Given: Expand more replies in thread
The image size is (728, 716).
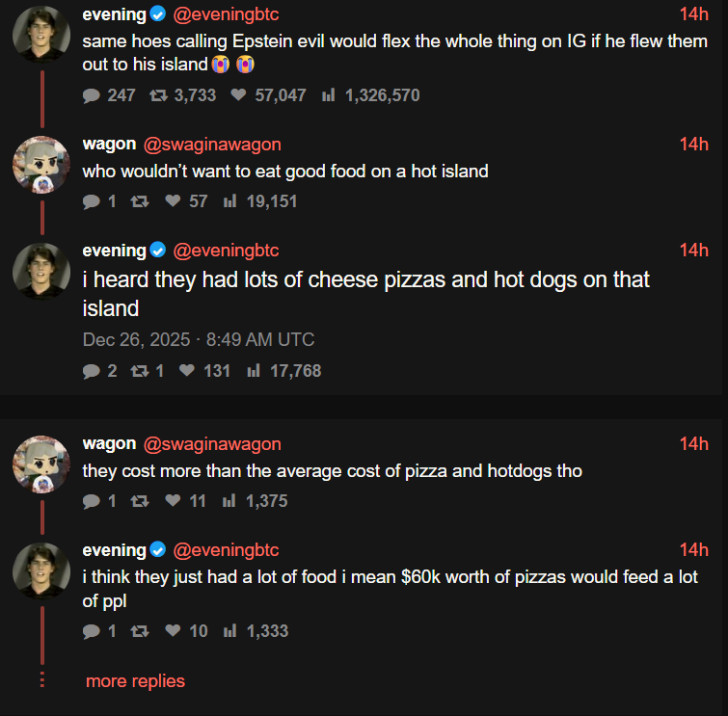Looking at the screenshot, I should coord(135,681).
